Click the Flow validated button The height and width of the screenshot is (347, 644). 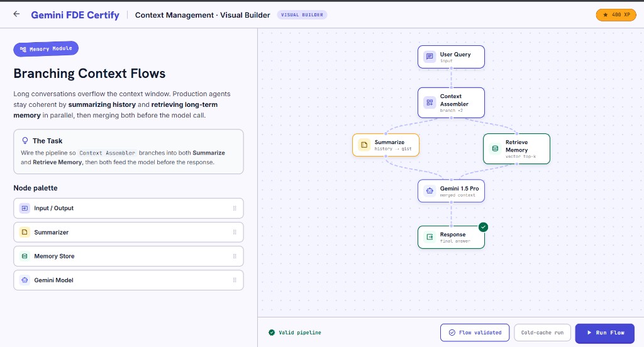click(475, 333)
